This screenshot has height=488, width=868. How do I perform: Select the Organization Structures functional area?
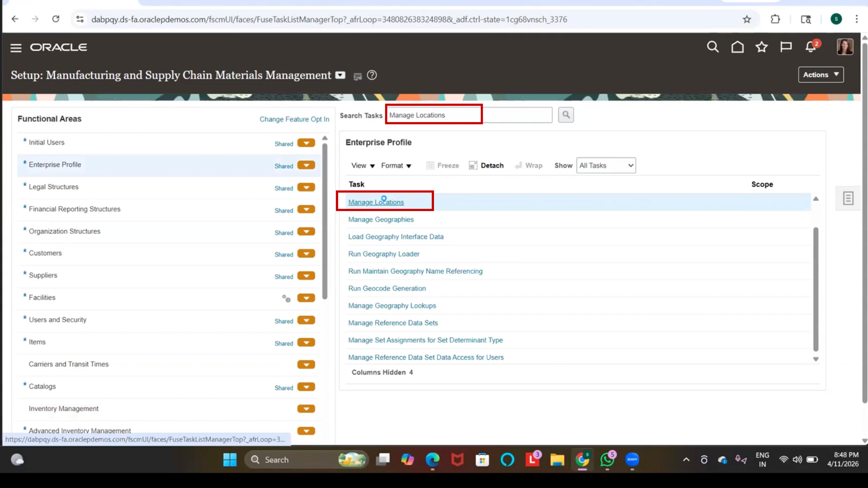pos(65,231)
